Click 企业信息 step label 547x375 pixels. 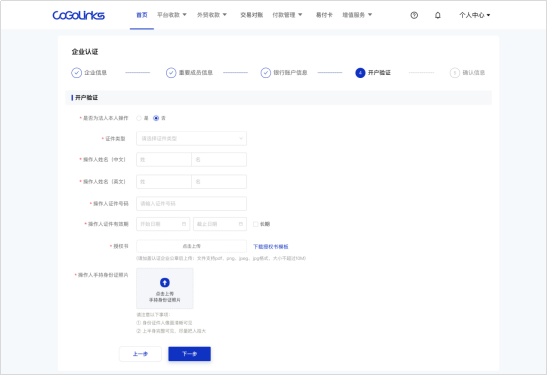[x=96, y=73]
